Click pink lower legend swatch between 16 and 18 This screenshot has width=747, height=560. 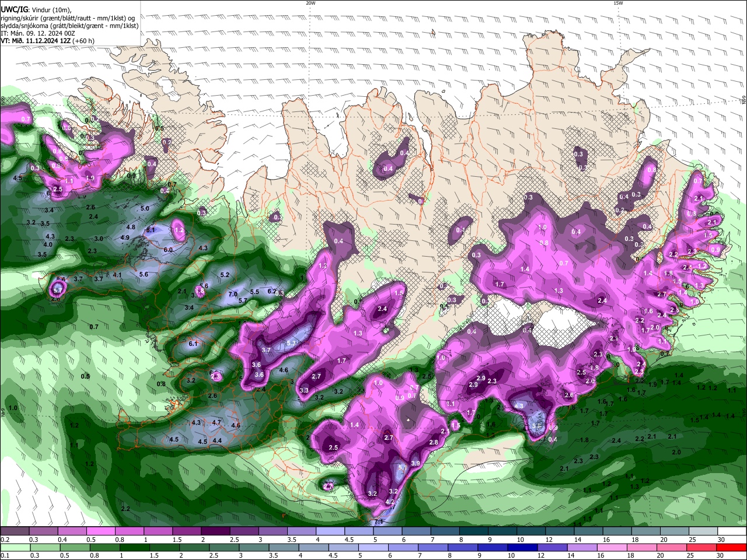click(x=612, y=547)
